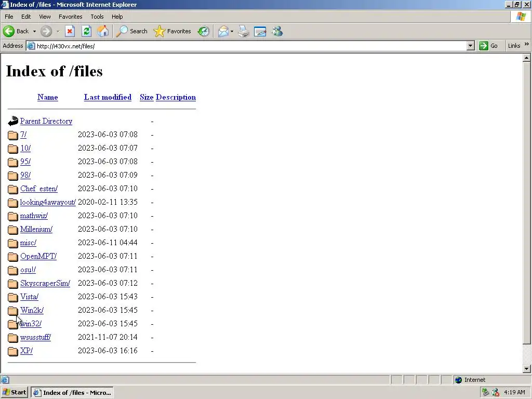Open the Chef_esten/ folder link
Image resolution: width=532 pixels, height=399 pixels.
point(39,189)
